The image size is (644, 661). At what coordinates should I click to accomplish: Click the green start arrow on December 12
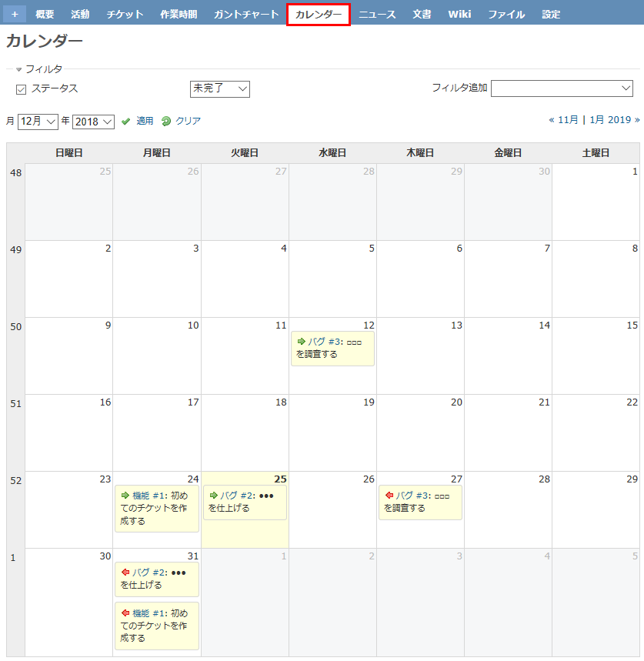click(x=301, y=341)
